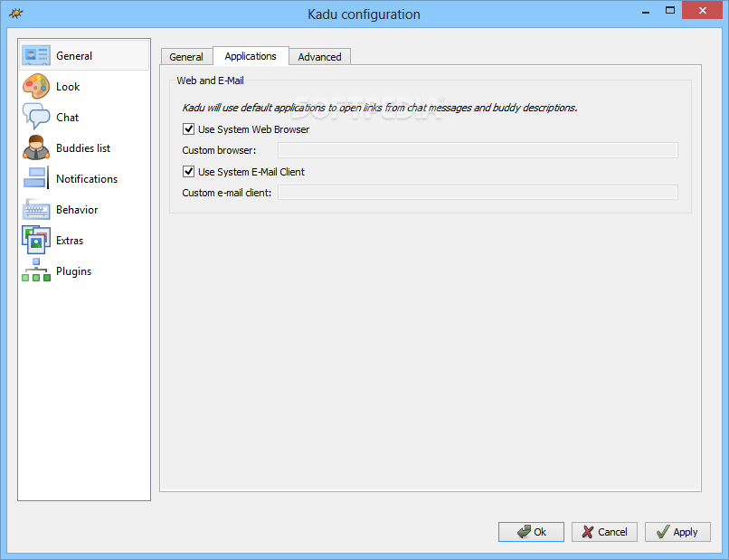Click the Apply button
Image resolution: width=729 pixels, height=560 pixels.
[677, 532]
